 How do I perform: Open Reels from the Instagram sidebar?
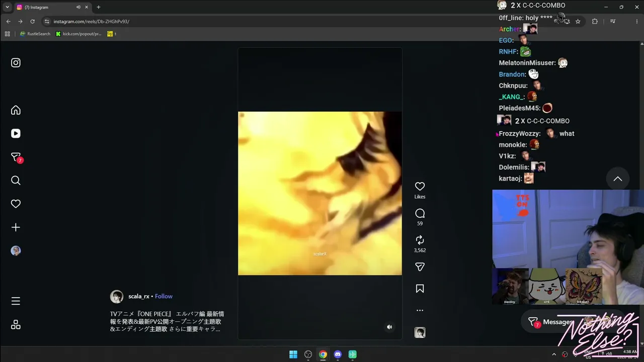point(16,133)
